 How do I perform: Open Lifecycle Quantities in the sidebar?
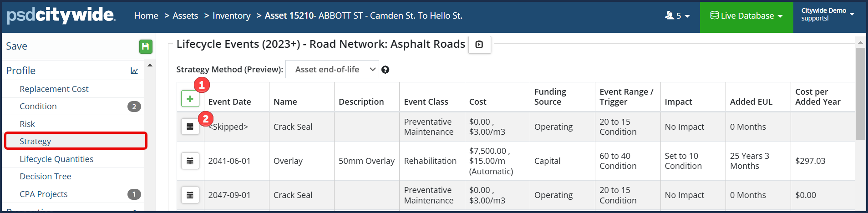56,159
